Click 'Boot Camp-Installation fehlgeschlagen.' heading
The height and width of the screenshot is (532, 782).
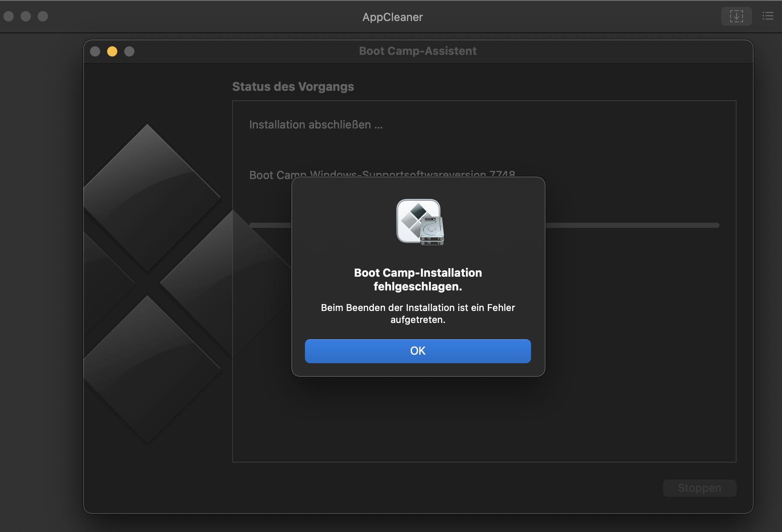coord(418,279)
